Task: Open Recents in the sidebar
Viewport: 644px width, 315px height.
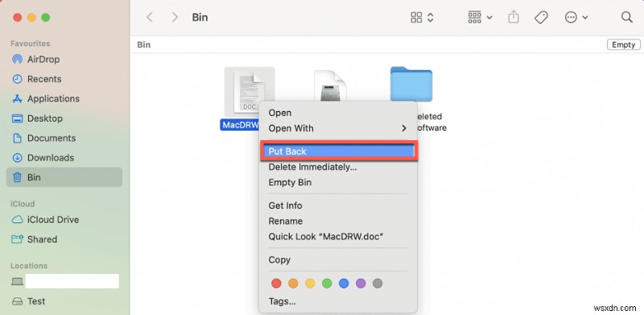Action: pyautogui.click(x=44, y=79)
